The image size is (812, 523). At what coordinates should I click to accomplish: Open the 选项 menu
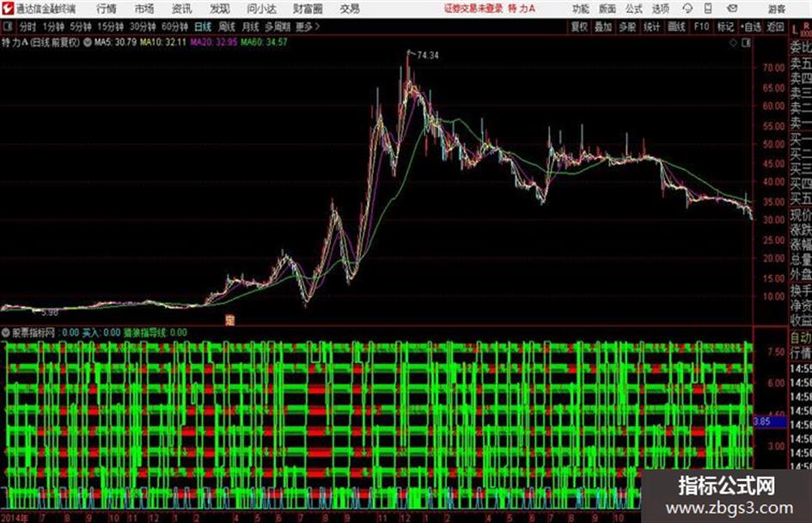coord(660,9)
